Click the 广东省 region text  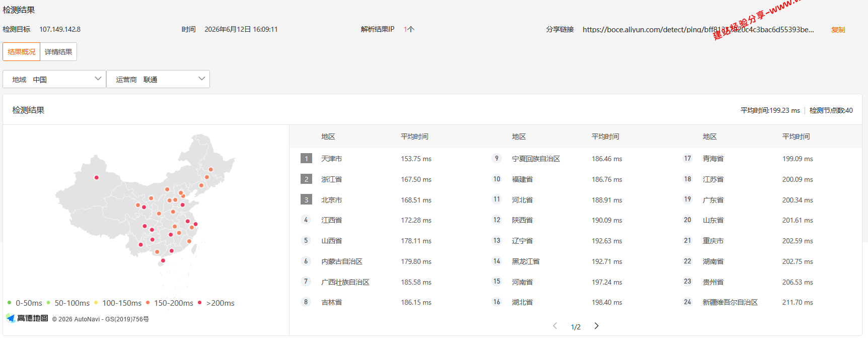(713, 200)
